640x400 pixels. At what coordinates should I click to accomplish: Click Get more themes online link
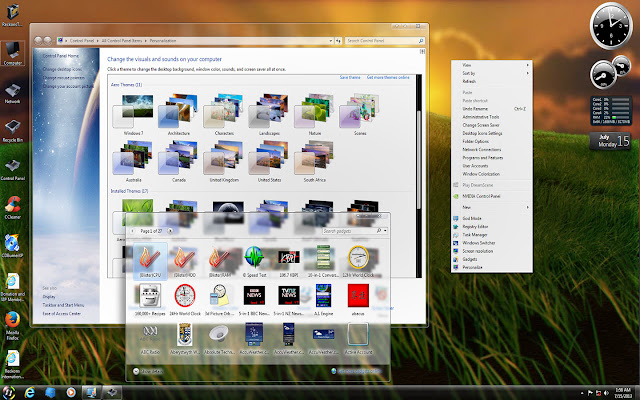point(388,77)
